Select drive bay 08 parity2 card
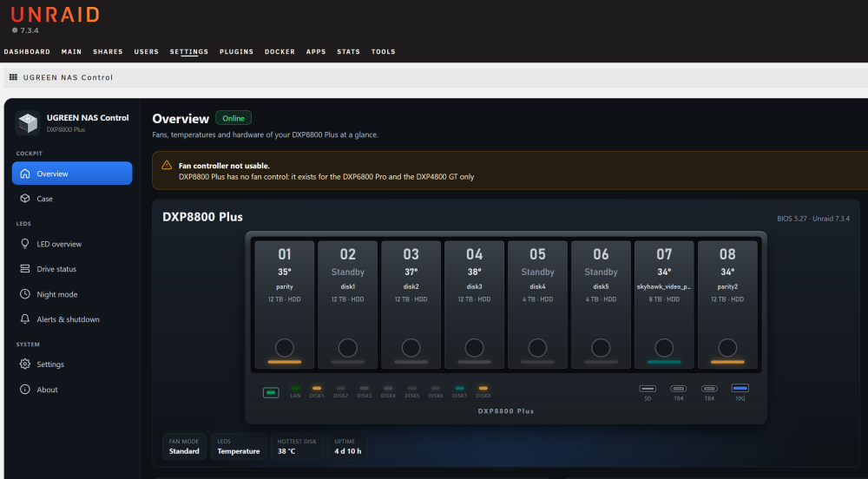 point(727,305)
